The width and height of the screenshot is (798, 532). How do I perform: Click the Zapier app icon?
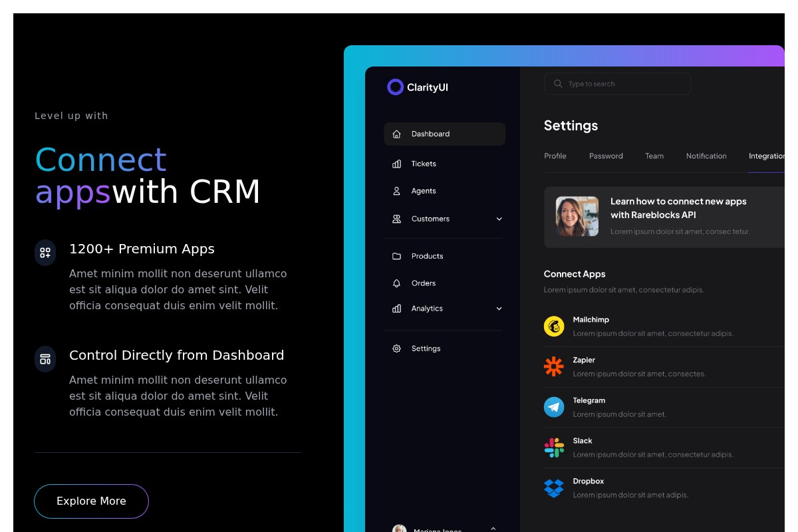554,366
